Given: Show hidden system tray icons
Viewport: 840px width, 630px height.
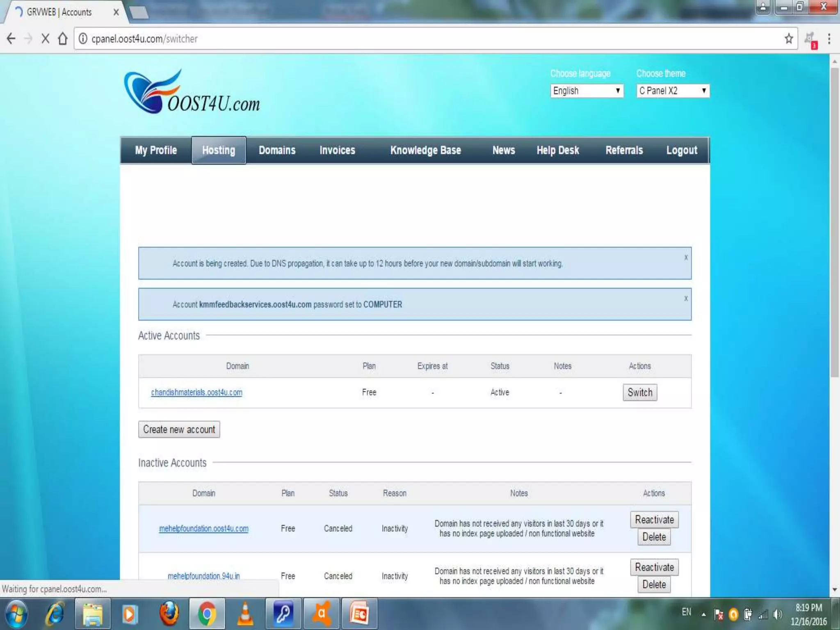Looking at the screenshot, I should [703, 614].
